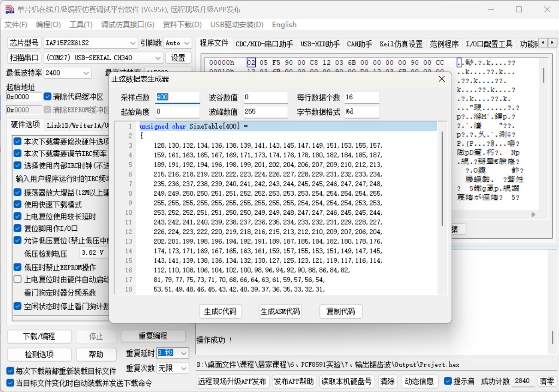Click the 生成ASM代码 button
This screenshot has height=392, width=559.
(x=280, y=311)
